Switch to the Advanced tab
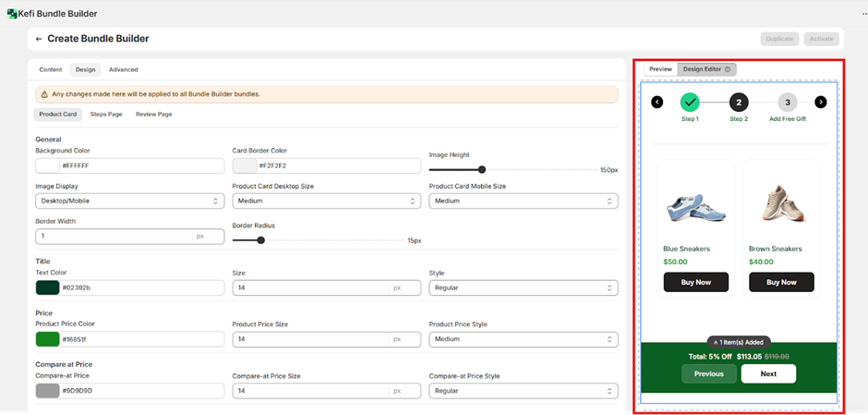This screenshot has height=415, width=868. (123, 69)
